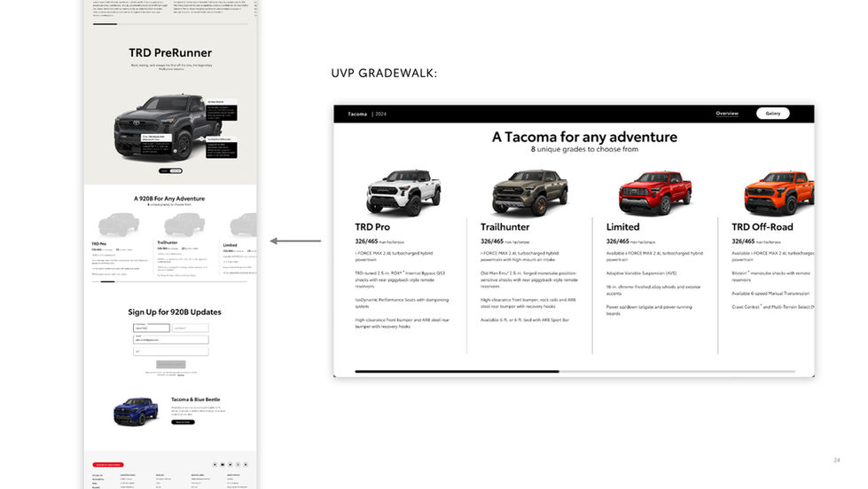868x489 pixels.
Task: Click the TRD Pro grade heading
Action: (x=372, y=227)
